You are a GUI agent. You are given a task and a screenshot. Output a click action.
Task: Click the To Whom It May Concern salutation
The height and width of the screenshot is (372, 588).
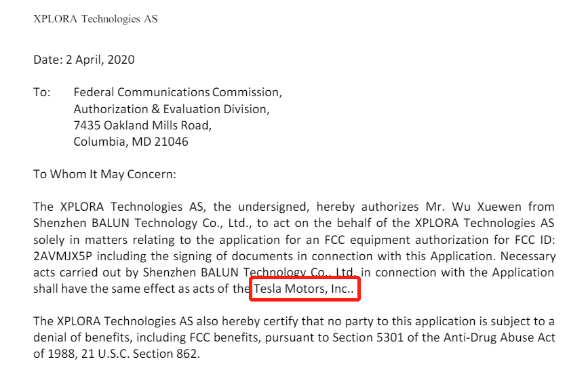click(104, 174)
